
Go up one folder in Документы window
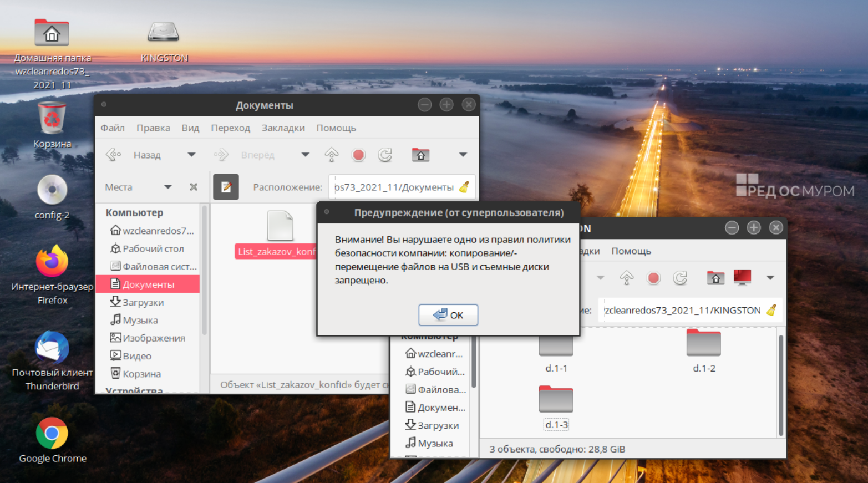pyautogui.click(x=332, y=155)
